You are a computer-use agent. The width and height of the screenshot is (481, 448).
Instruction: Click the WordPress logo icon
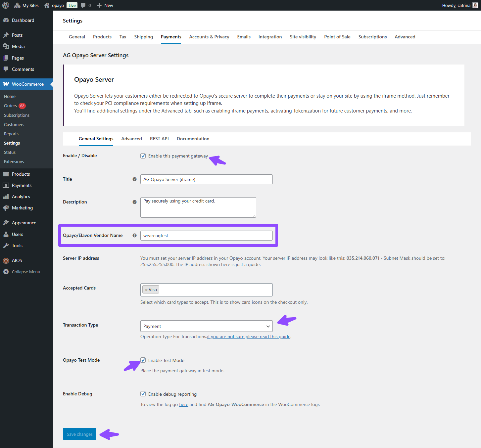6,5
